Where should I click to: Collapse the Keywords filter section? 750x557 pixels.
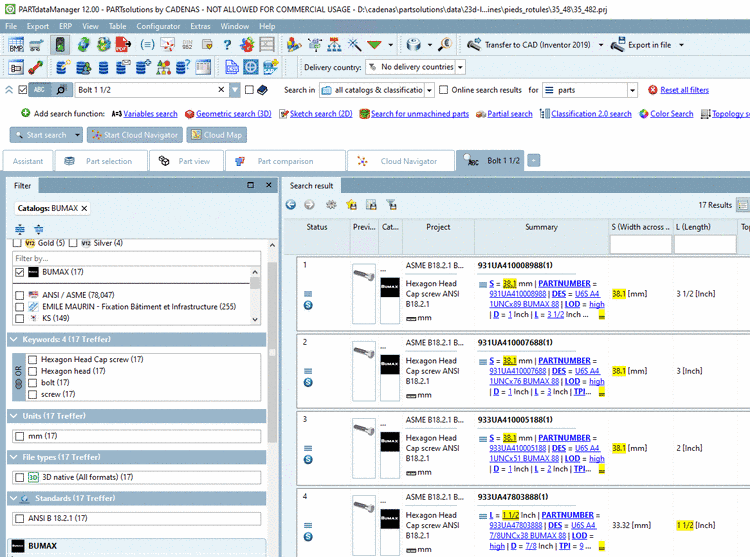point(14,339)
